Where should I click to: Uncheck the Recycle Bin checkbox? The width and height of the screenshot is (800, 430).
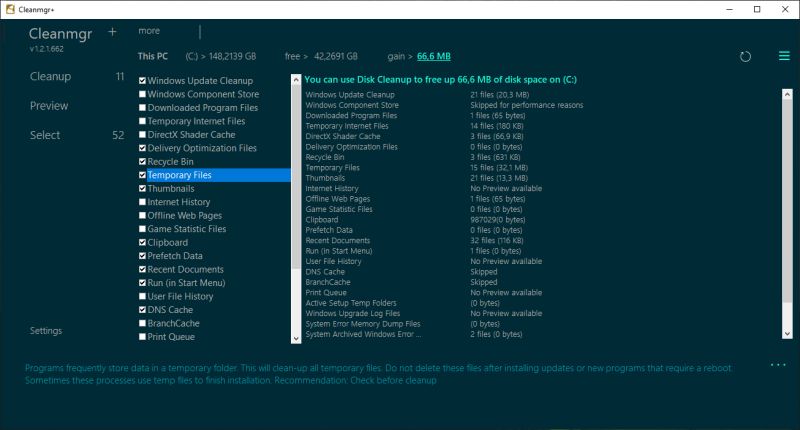142,161
